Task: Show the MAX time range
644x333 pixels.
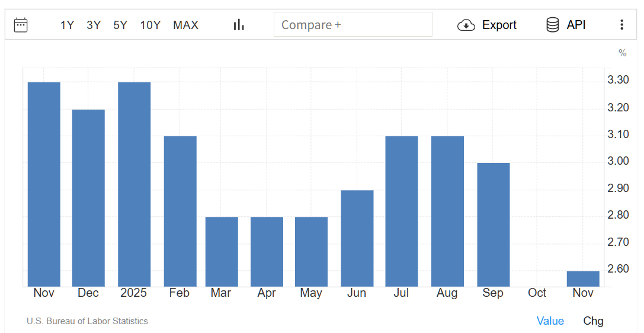Action: pyautogui.click(x=185, y=25)
